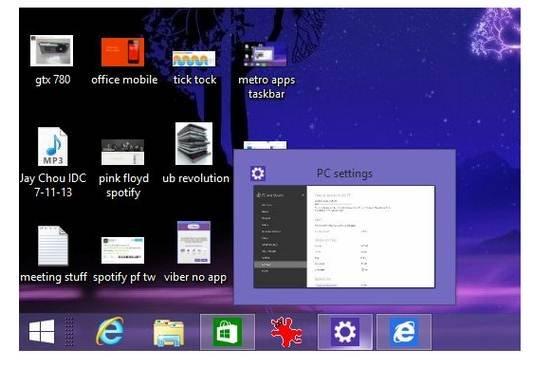Launch Internet Explorer desktop from taskbar
Image resolution: width=550 pixels, height=368 pixels.
click(110, 332)
